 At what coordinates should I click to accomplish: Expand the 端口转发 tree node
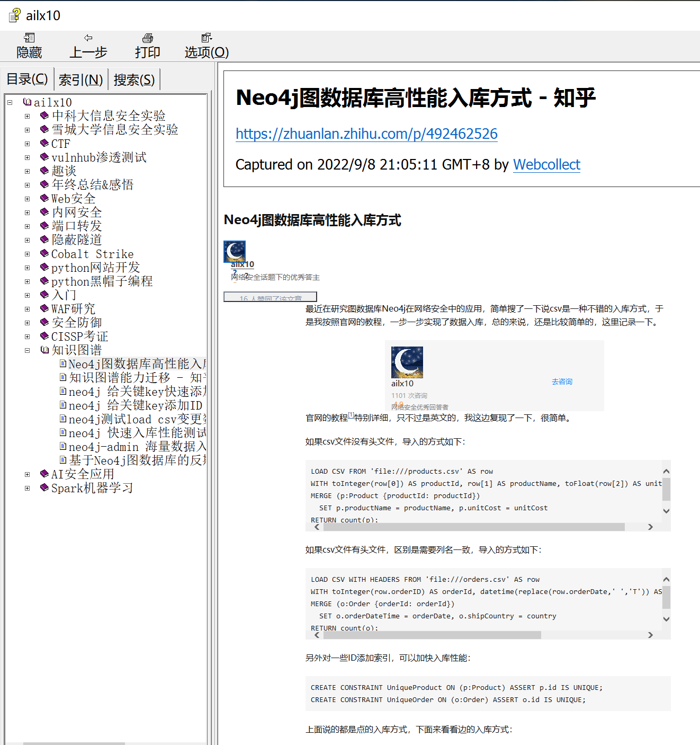[27, 226]
